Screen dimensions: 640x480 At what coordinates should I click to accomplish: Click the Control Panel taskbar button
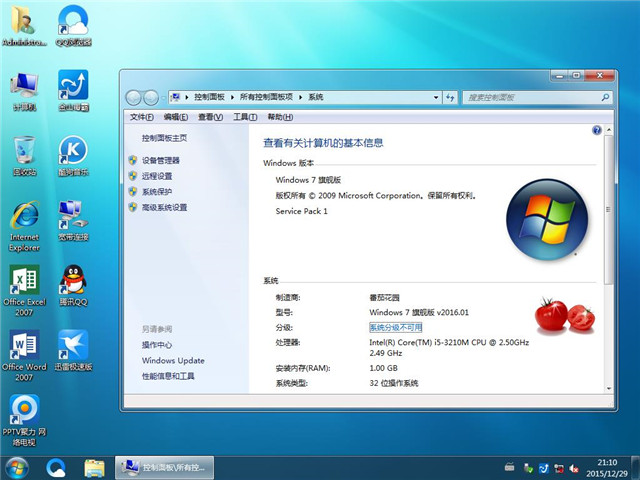pos(164,468)
